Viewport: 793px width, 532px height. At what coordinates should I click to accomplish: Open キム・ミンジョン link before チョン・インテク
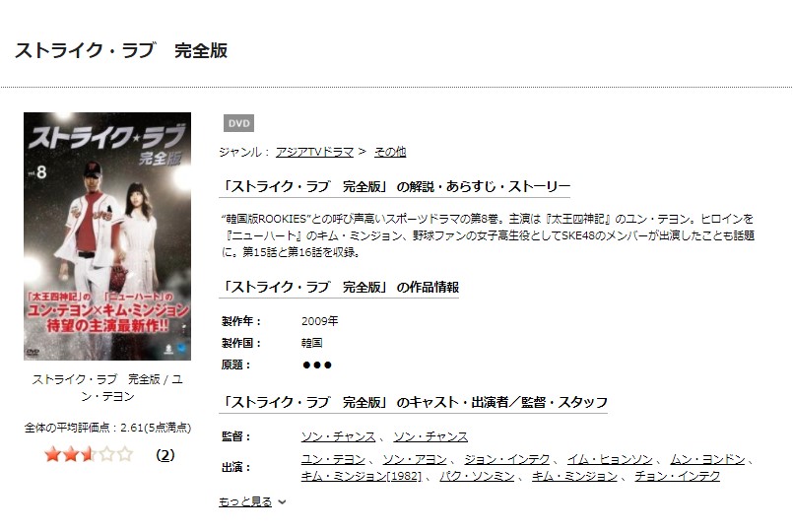[574, 476]
